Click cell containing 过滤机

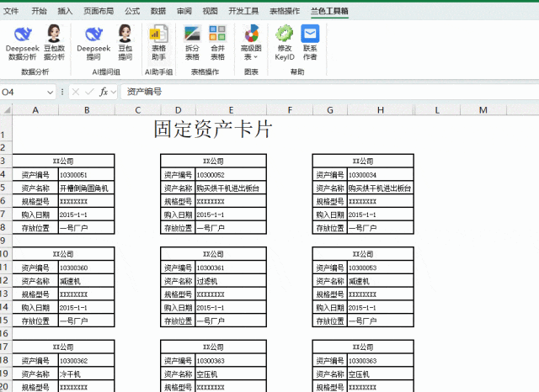pos(231,281)
